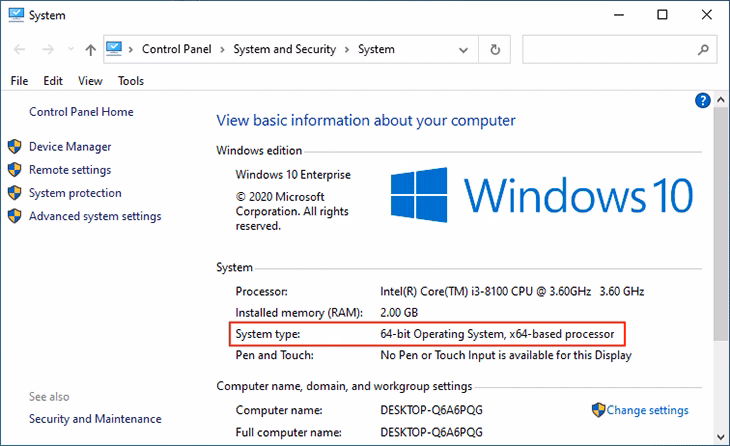Open the File menu
The image size is (730, 446).
19,81
